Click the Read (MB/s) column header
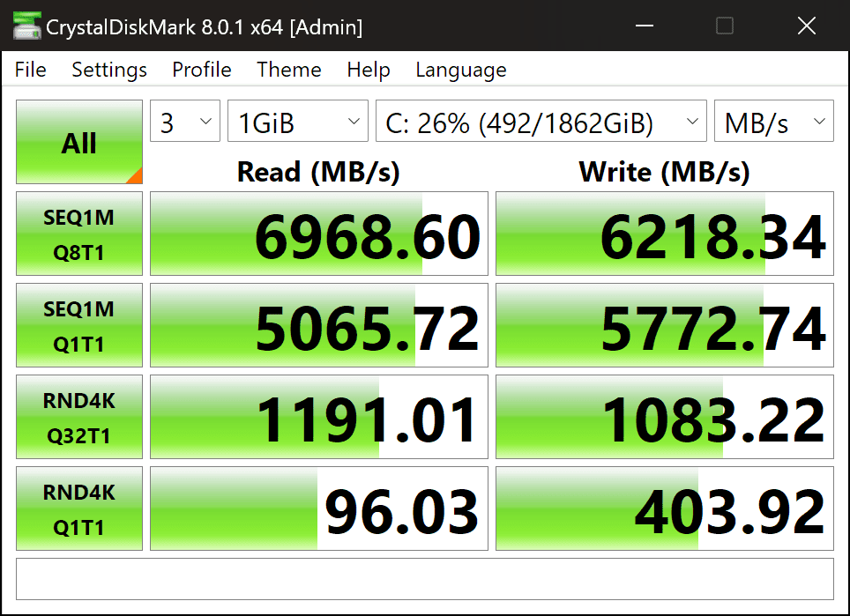Image resolution: width=850 pixels, height=616 pixels. (x=318, y=172)
